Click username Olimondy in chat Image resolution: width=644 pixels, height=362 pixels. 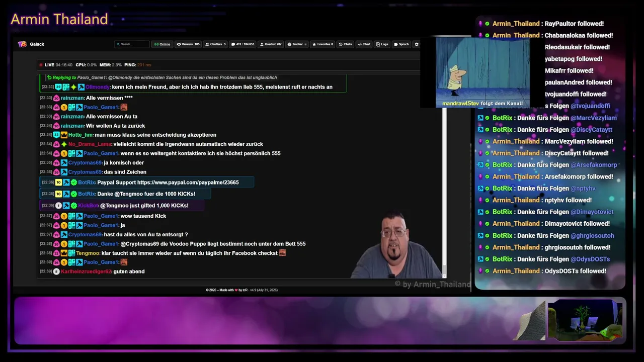pos(98,87)
